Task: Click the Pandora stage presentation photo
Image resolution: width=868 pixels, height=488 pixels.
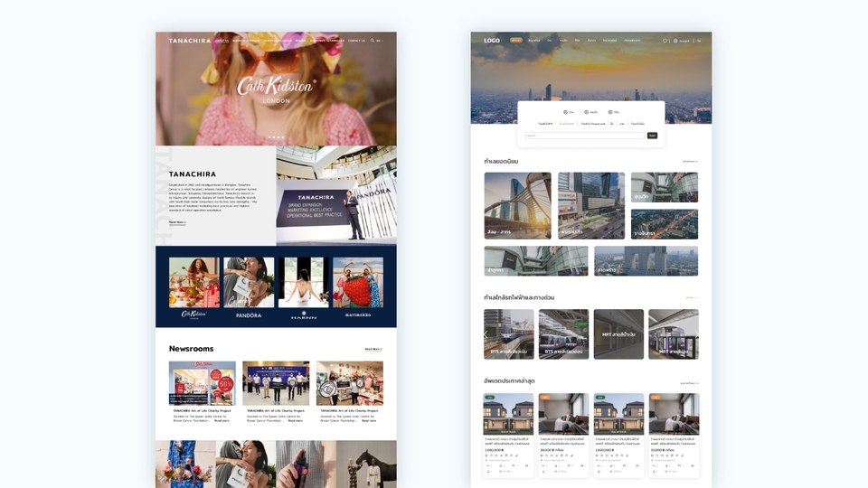Action: (336, 195)
